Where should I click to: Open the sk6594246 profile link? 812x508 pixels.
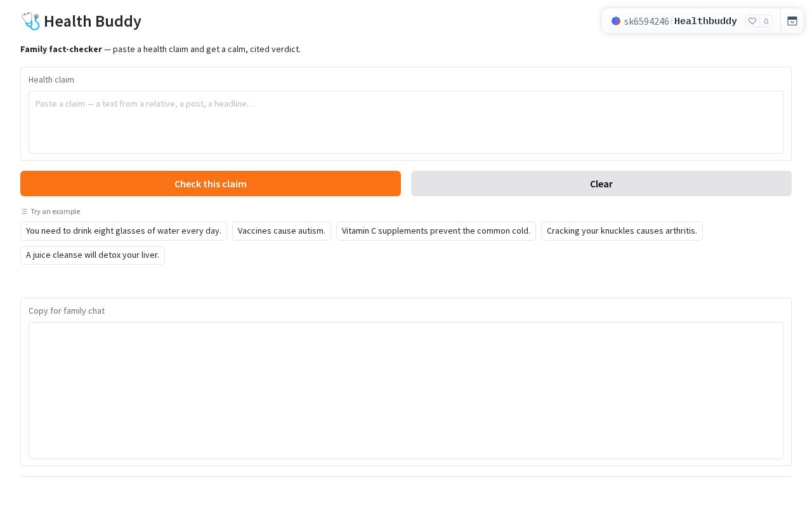pyautogui.click(x=646, y=21)
